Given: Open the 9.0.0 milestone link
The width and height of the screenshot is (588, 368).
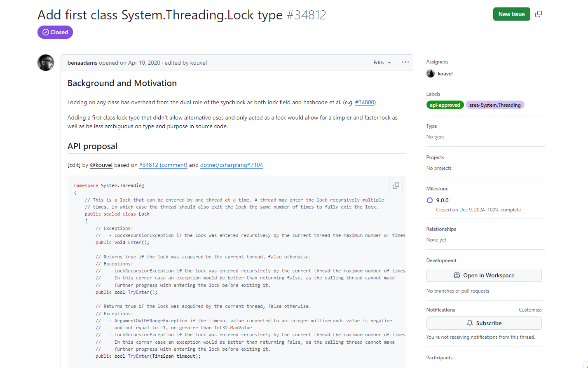Looking at the screenshot, I should (442, 200).
